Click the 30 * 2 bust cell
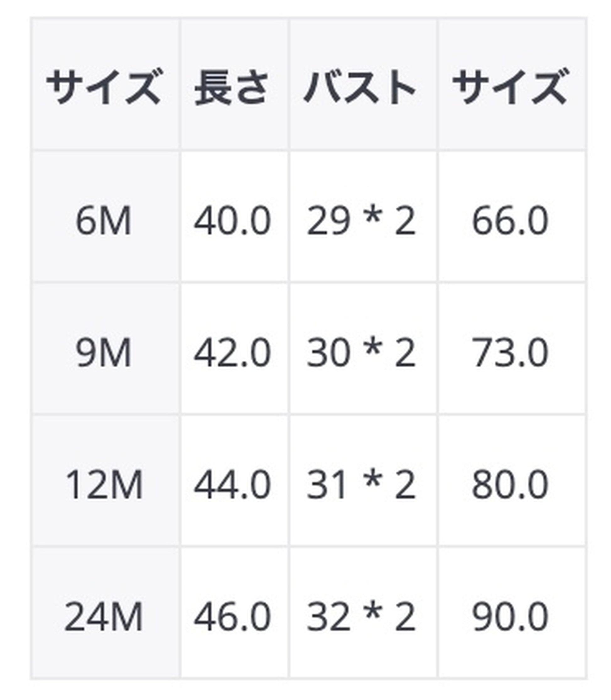The width and height of the screenshot is (611, 700). tap(361, 354)
